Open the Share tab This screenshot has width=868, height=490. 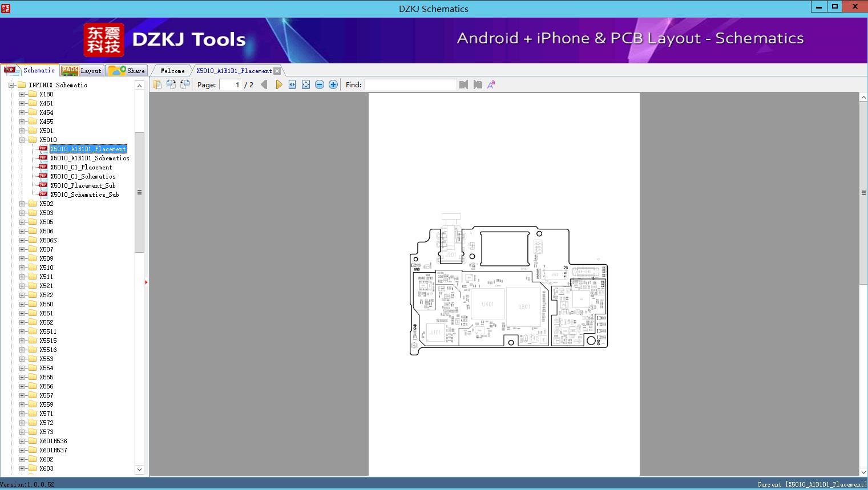[128, 71]
